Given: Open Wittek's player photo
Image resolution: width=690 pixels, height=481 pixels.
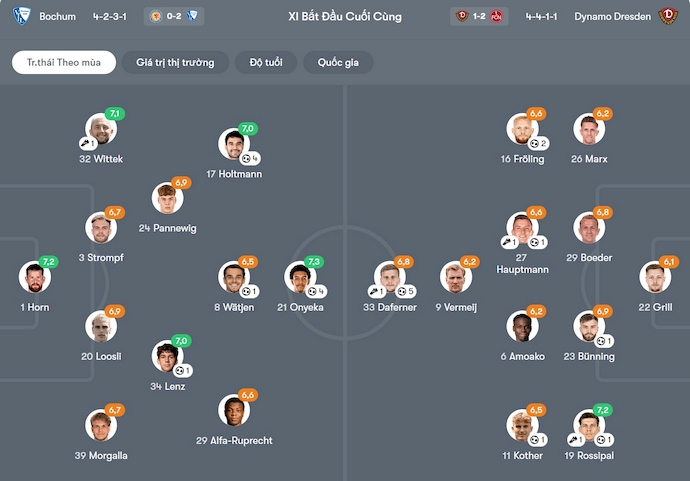Looking at the screenshot, I should [100, 130].
